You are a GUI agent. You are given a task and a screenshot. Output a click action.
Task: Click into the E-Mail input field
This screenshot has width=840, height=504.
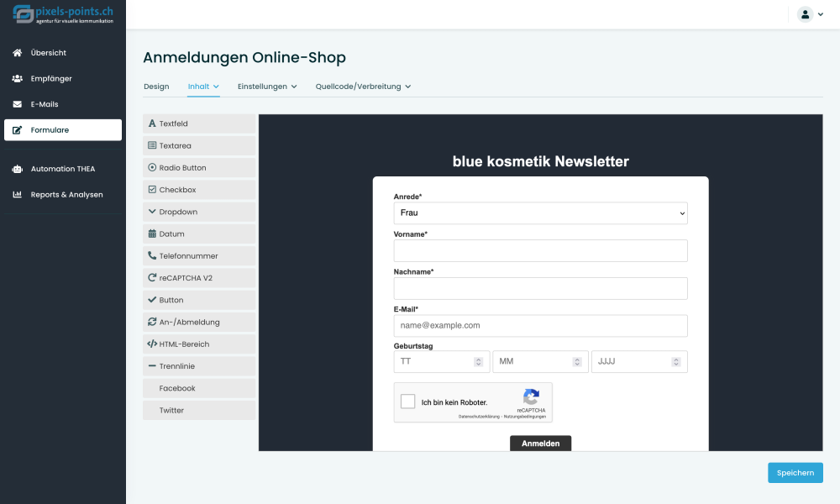(x=540, y=326)
